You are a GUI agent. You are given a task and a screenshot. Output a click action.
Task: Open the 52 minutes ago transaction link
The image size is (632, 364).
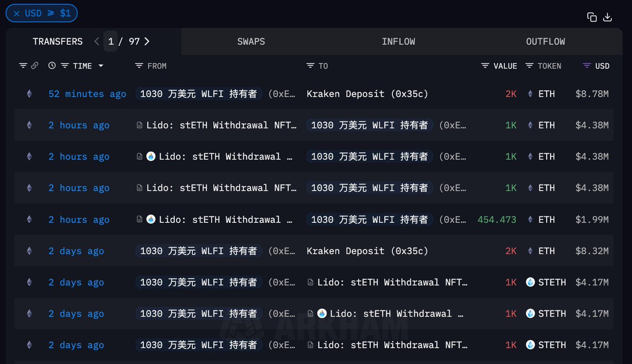point(87,94)
